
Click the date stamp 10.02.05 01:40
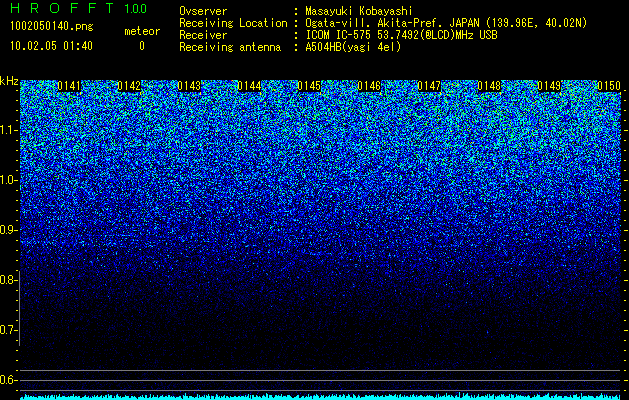[51, 46]
